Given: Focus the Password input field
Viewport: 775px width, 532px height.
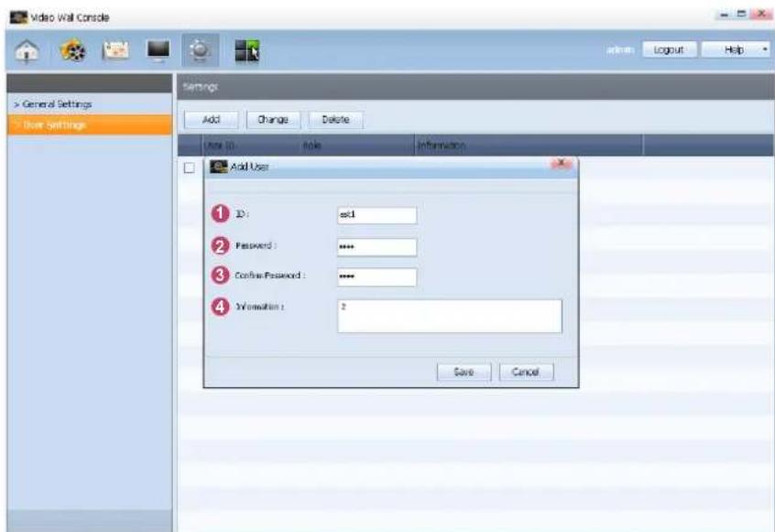Looking at the screenshot, I should [377, 247].
